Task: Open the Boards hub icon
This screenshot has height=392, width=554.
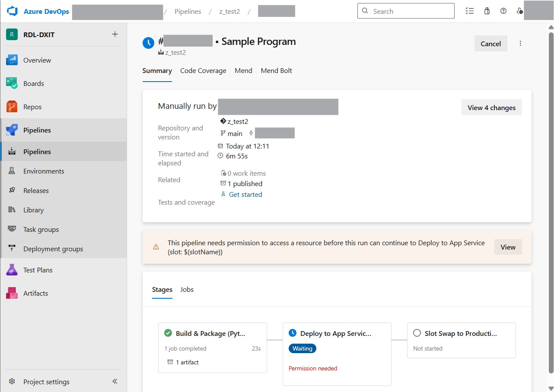Action: [x=12, y=84]
